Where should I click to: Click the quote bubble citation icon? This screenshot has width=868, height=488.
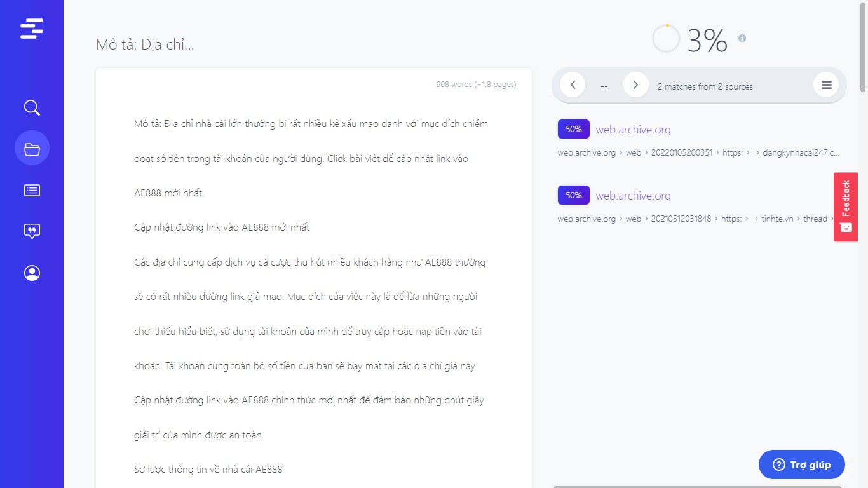coord(32,231)
